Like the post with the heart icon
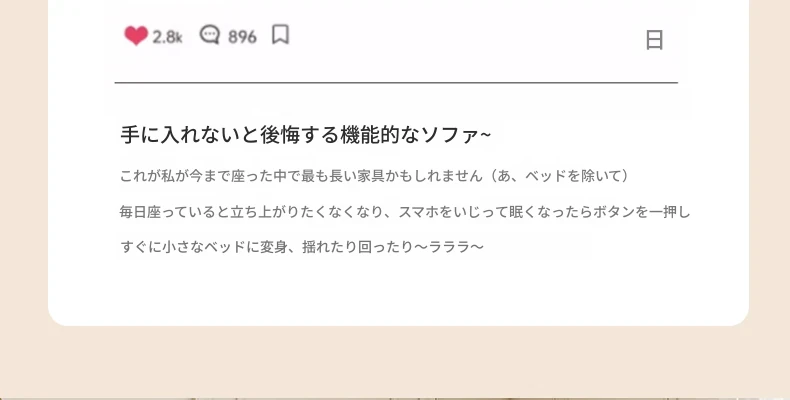Viewport: 790px width, 400px height. (136, 36)
